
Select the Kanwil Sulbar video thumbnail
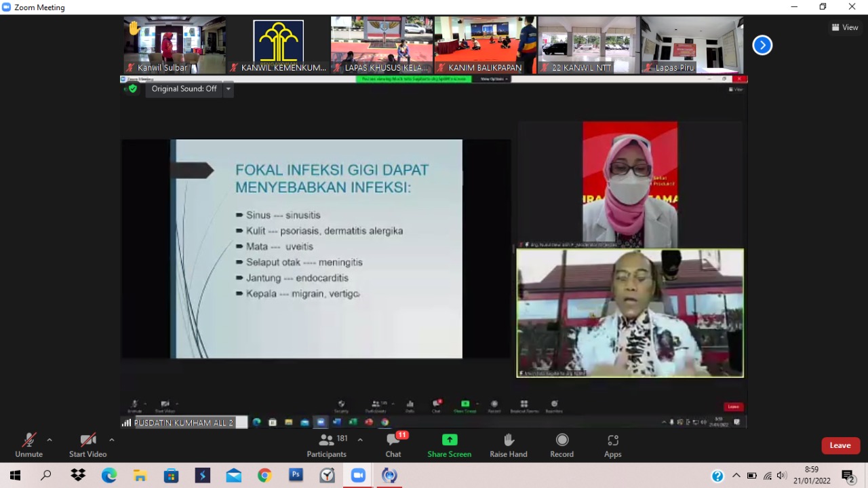[175, 45]
